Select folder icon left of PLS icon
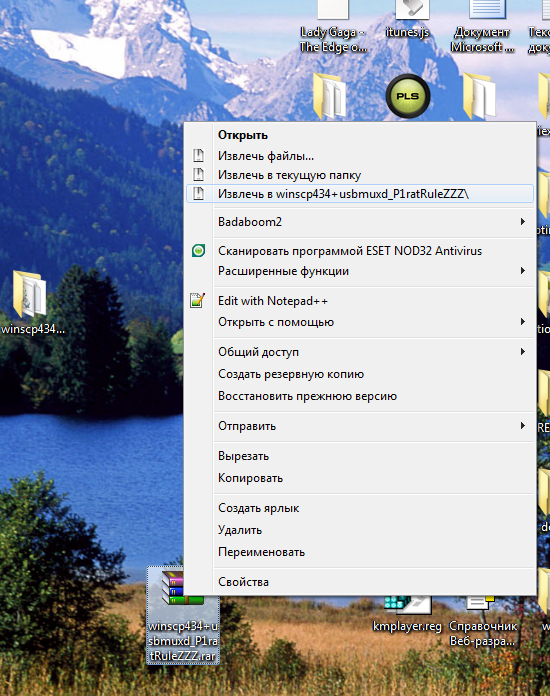The image size is (550, 696). 329,96
